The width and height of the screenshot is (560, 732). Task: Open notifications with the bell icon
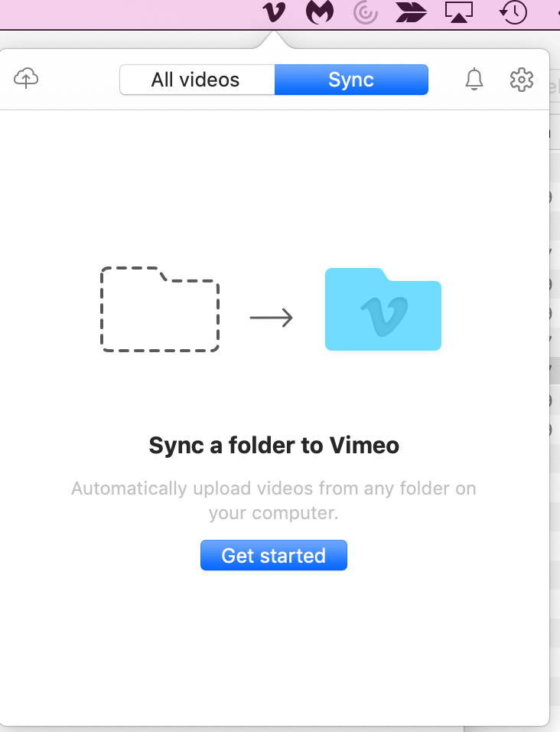pos(474,79)
